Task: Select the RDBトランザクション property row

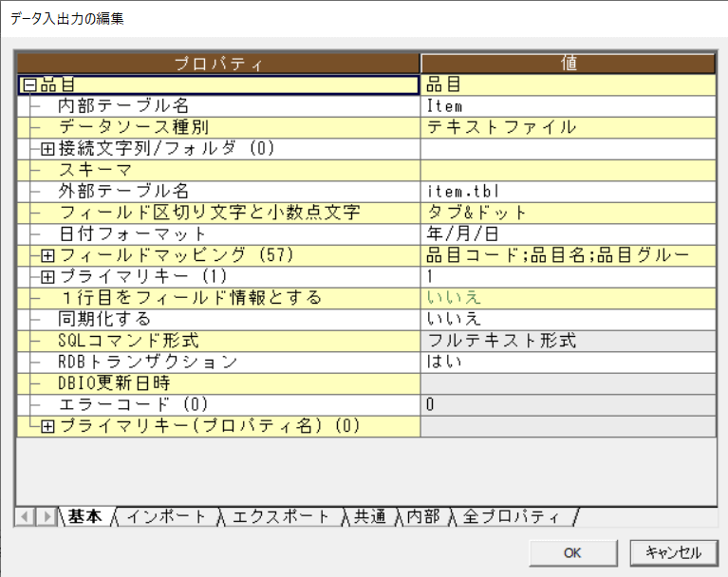Action: pos(218,363)
